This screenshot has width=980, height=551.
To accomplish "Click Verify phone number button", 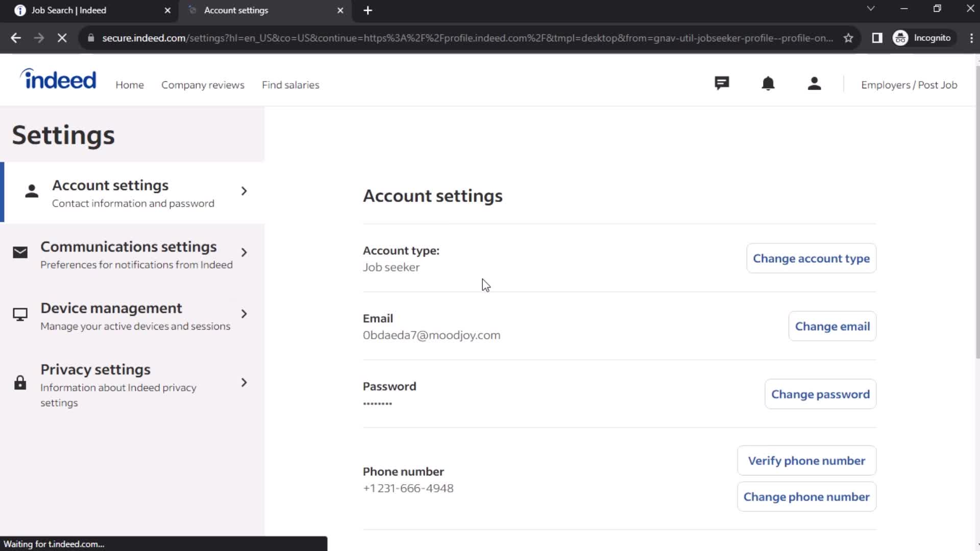I will click(806, 461).
